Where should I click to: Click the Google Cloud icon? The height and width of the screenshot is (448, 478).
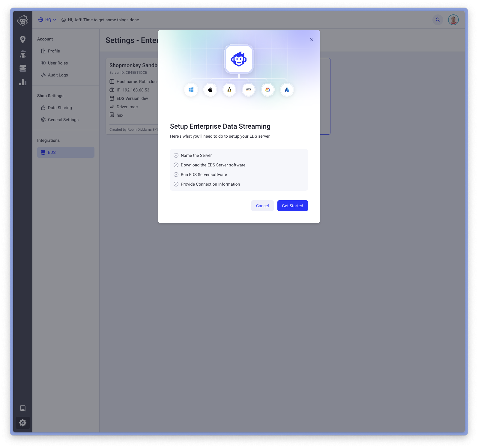pos(268,90)
